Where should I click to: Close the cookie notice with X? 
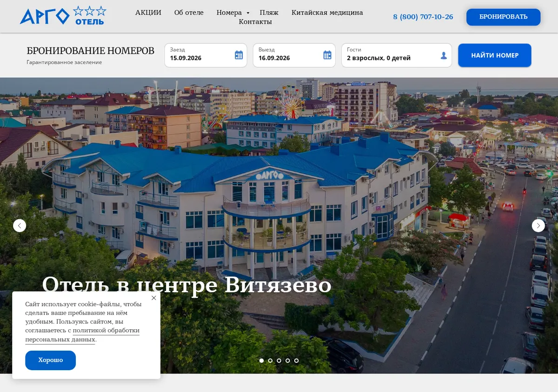click(x=154, y=298)
